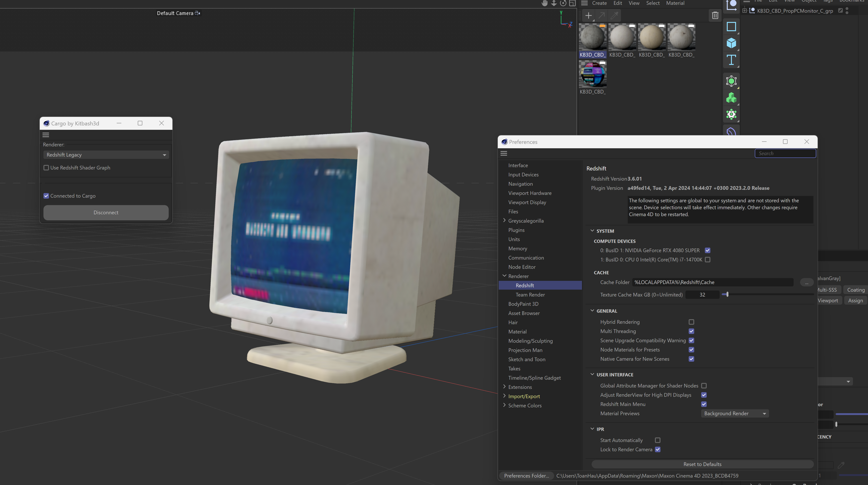Open Material Previews Background Render dropdown

tap(735, 414)
